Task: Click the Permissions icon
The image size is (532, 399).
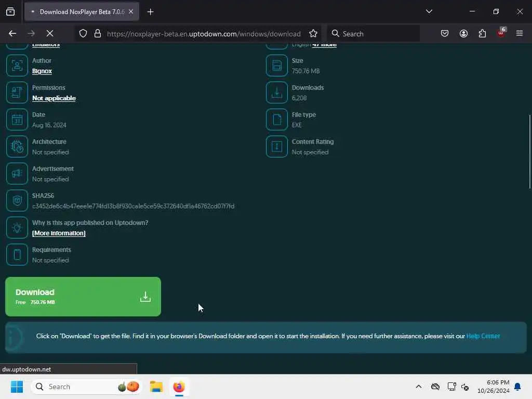Action: point(17,92)
